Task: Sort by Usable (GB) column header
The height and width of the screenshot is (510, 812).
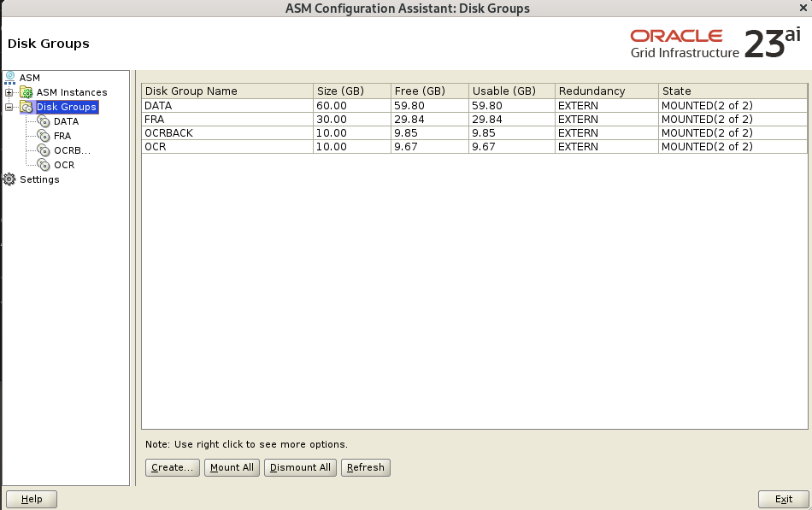Action: (512, 91)
